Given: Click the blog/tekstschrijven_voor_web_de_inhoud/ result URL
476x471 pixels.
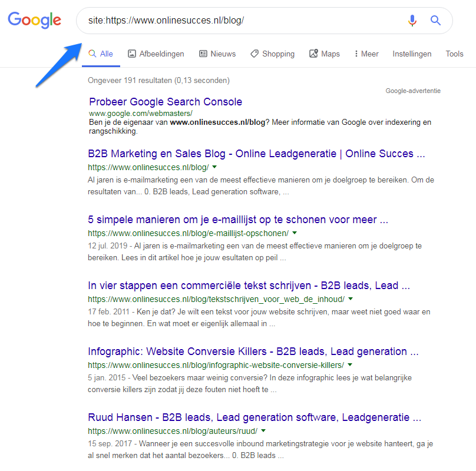Looking at the screenshot, I should pos(216,299).
